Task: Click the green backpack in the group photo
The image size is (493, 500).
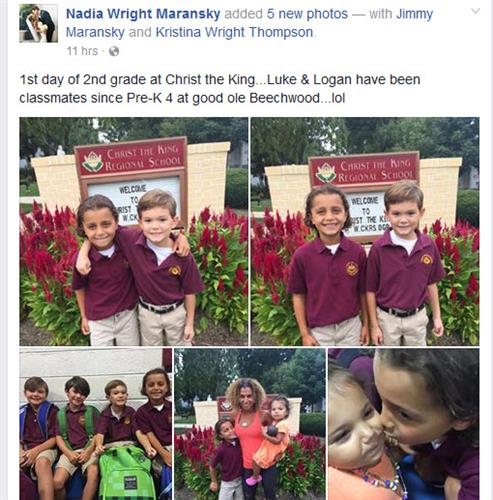Action: coord(126,473)
